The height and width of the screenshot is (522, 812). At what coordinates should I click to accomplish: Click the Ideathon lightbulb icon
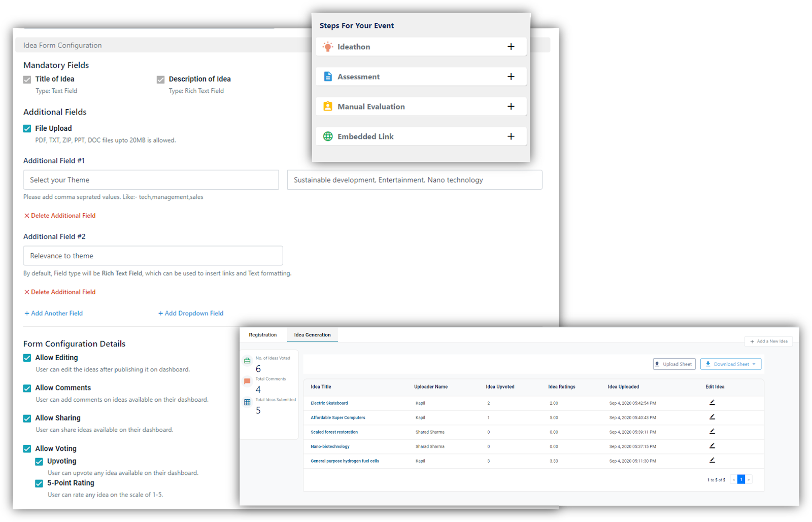(328, 47)
